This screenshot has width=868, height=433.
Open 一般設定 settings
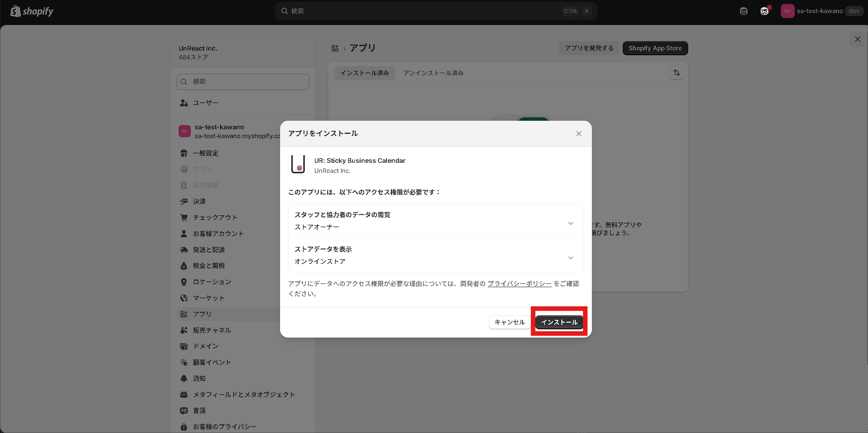(229, 153)
